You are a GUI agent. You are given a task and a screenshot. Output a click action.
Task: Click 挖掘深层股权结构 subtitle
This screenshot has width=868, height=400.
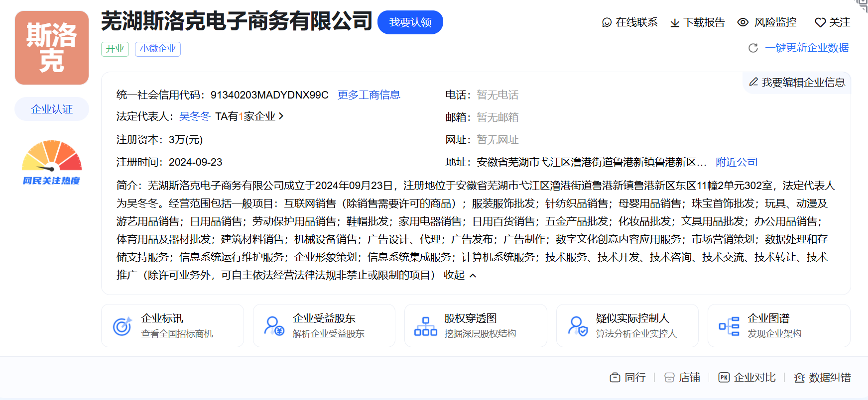tap(481, 333)
